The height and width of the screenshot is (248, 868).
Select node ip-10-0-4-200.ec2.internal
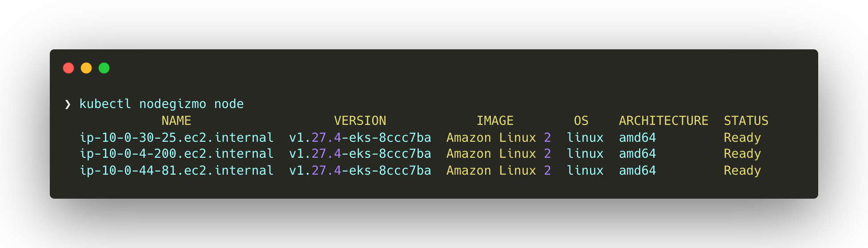177,154
